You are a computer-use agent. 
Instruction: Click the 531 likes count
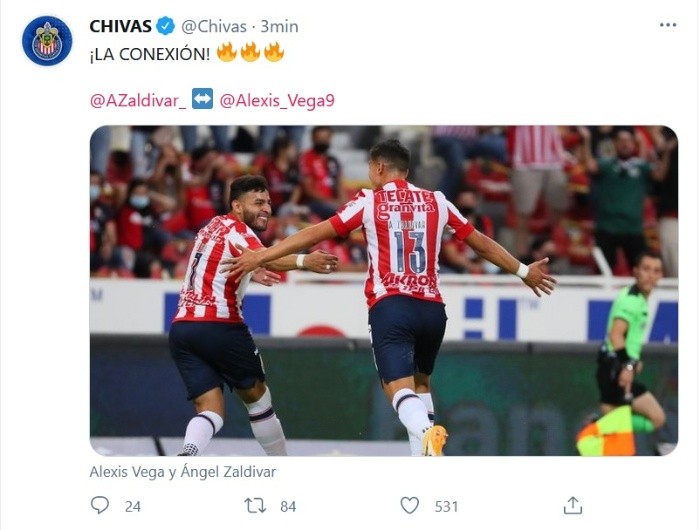point(446,506)
